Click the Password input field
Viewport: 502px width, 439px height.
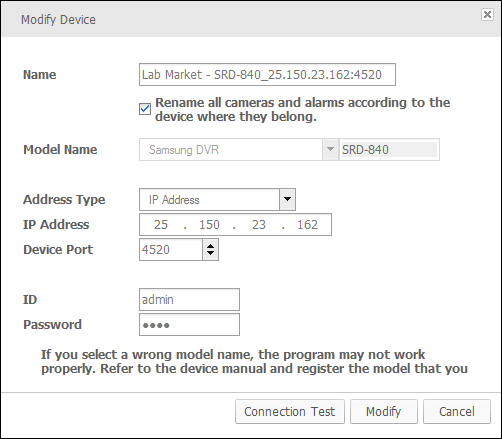pyautogui.click(x=189, y=324)
